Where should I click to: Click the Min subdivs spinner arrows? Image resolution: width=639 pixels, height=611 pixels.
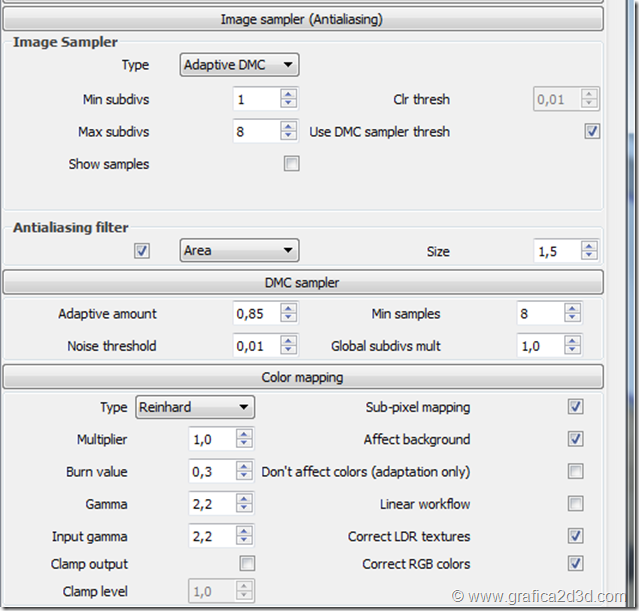pyautogui.click(x=289, y=99)
